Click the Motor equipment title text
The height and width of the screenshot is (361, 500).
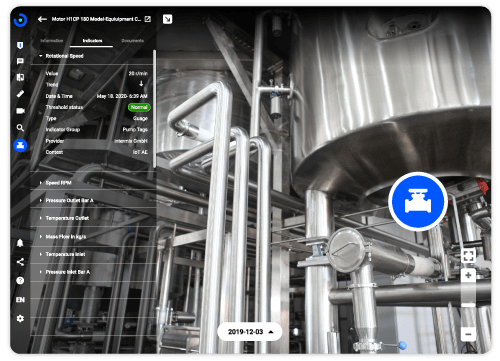[96, 19]
